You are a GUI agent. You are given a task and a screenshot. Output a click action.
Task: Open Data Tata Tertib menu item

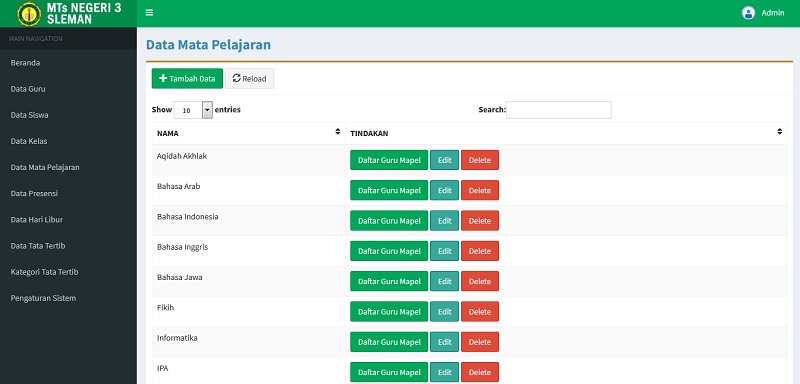pyautogui.click(x=38, y=246)
